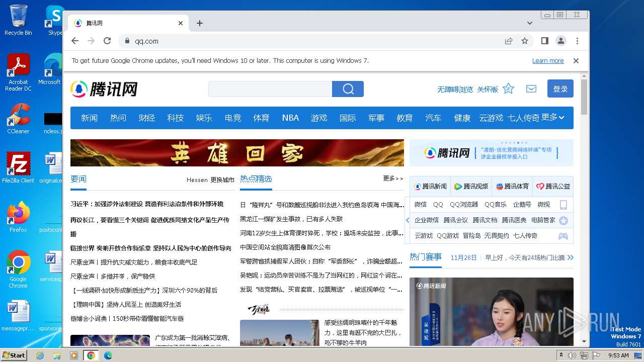Viewport: 644px width, 362px height.
Task: Follow the Learn more link
Action: click(x=548, y=61)
